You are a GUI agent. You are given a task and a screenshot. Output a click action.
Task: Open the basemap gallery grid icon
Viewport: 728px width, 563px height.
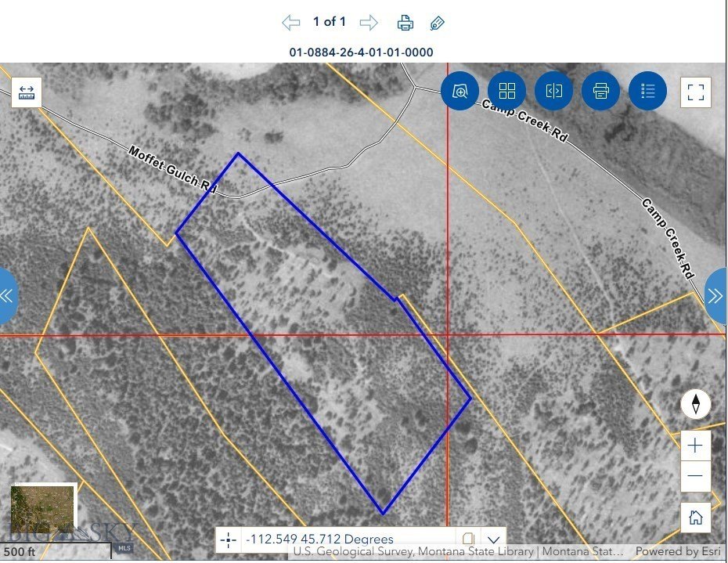[x=507, y=91]
